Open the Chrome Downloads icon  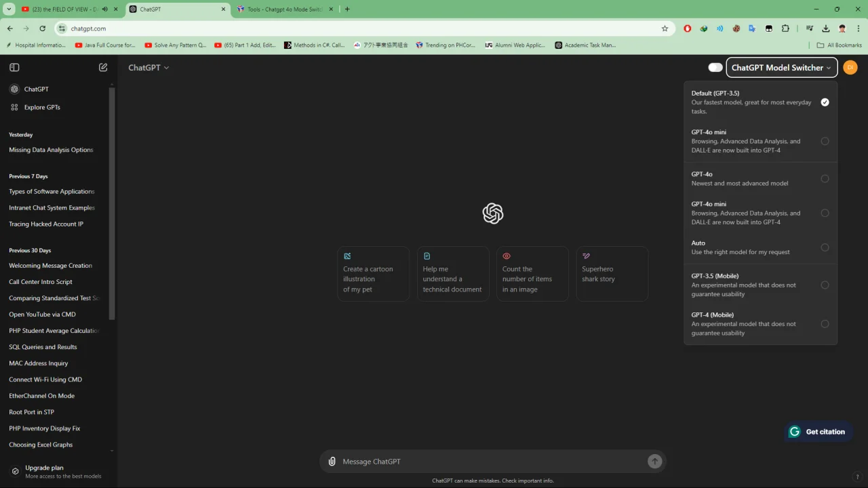click(826, 28)
